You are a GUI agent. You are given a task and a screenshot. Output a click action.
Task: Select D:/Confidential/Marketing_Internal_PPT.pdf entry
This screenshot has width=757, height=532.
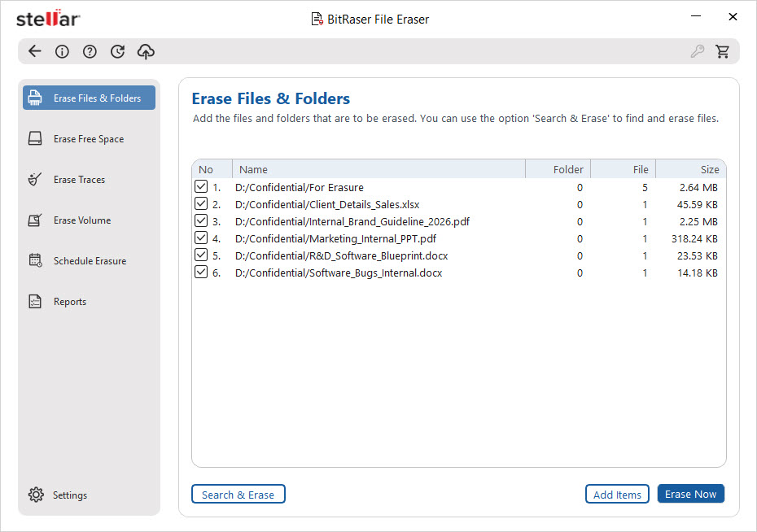pyautogui.click(x=335, y=238)
